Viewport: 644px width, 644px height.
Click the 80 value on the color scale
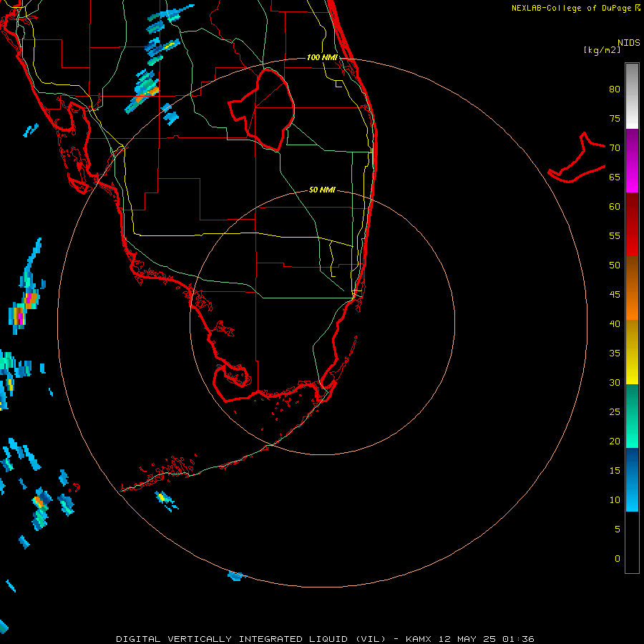[615, 89]
